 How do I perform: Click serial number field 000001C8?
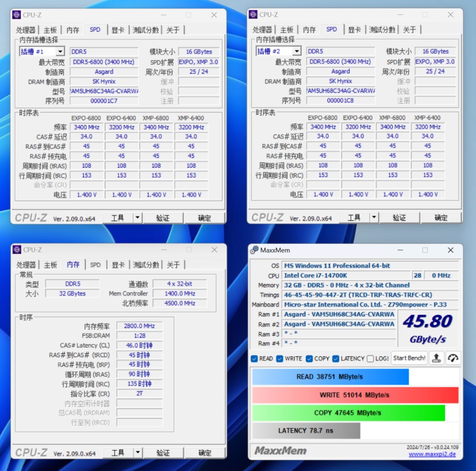[x=340, y=100]
